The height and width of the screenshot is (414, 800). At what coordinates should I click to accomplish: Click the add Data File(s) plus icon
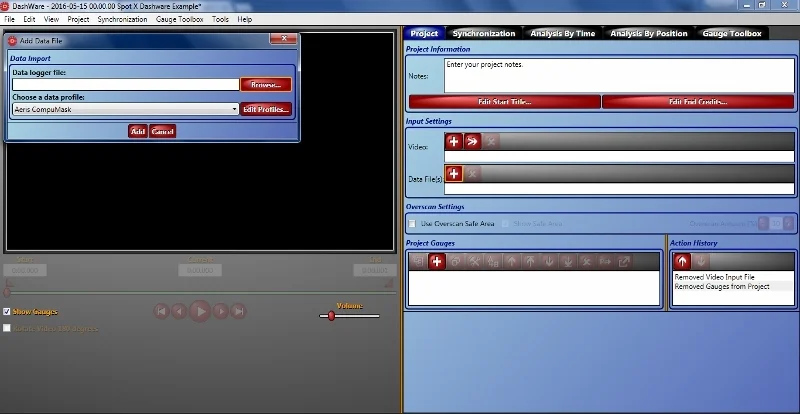click(454, 174)
